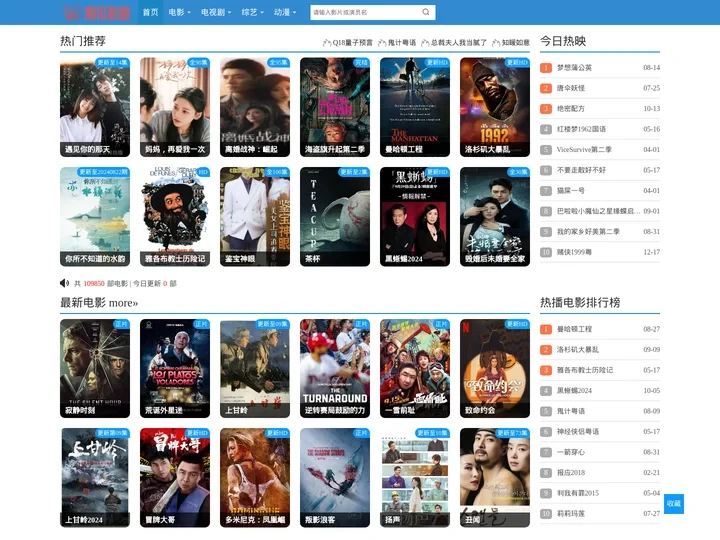Click rank badge 3 beside 雅各布教士历险记 in ranking

[x=546, y=370]
